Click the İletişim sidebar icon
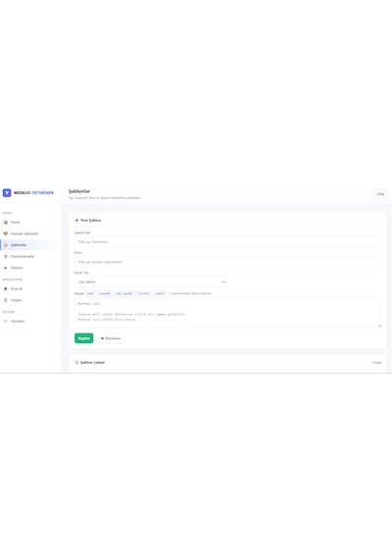392x559 pixels. coord(5,268)
